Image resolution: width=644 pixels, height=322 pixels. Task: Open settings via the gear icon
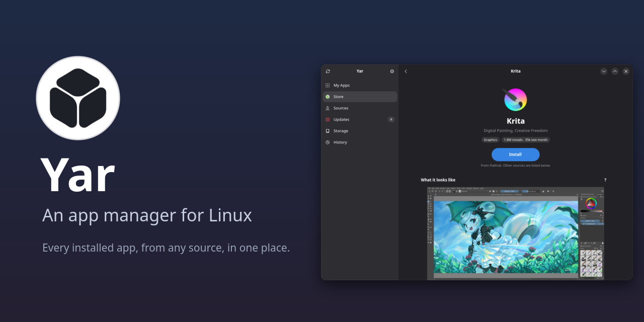[392, 71]
